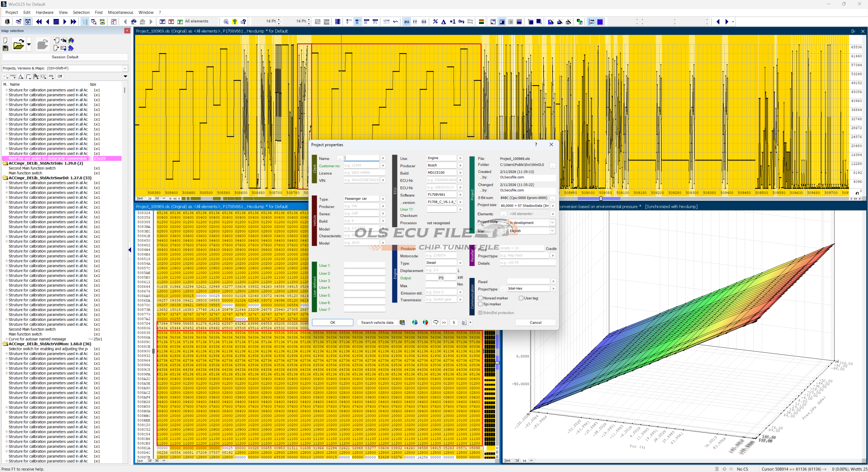
Task: Open the Hardware menu
Action: (44, 12)
